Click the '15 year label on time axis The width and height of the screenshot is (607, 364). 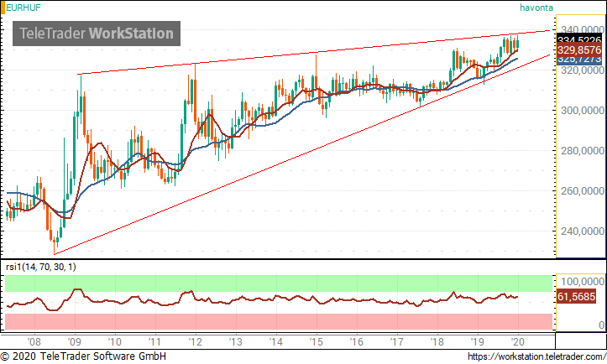click(317, 342)
